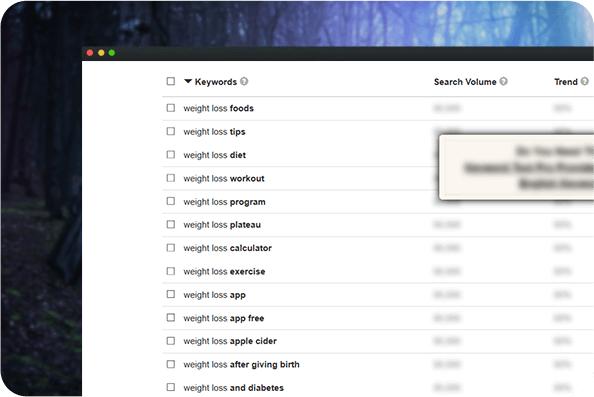The image size is (594, 397).
Task: Click keyword text 'weight loss workout'
Action: pos(224,178)
